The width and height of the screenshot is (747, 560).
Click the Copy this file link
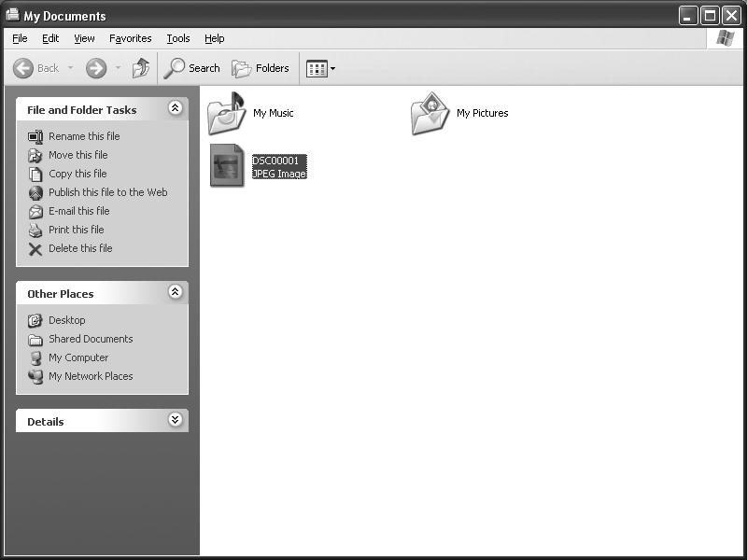(x=78, y=174)
